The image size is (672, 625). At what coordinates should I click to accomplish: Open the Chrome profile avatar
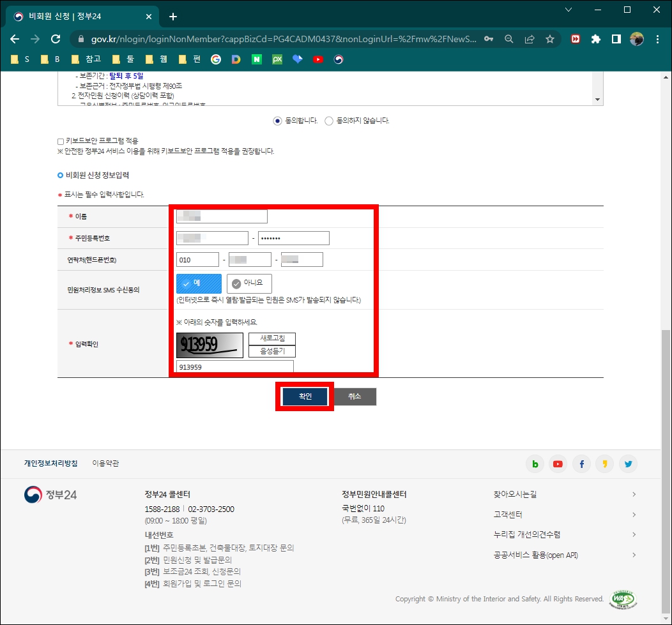tap(636, 39)
